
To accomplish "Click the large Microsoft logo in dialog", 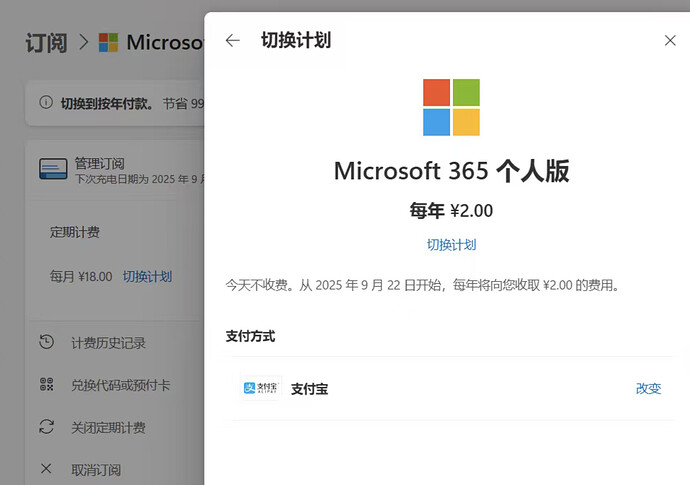I will 451,107.
